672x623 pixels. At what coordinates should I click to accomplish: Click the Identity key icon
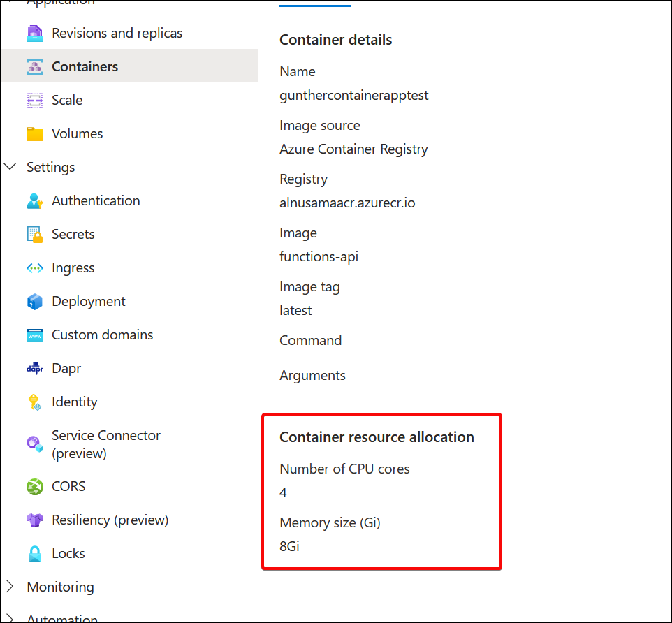click(x=35, y=402)
